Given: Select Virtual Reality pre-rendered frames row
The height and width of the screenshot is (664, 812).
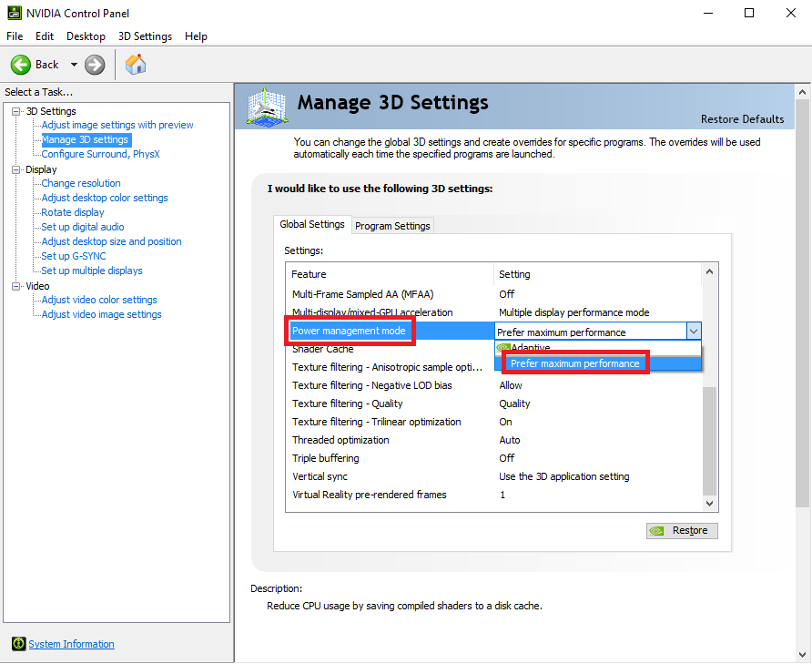Looking at the screenshot, I should tap(494, 495).
